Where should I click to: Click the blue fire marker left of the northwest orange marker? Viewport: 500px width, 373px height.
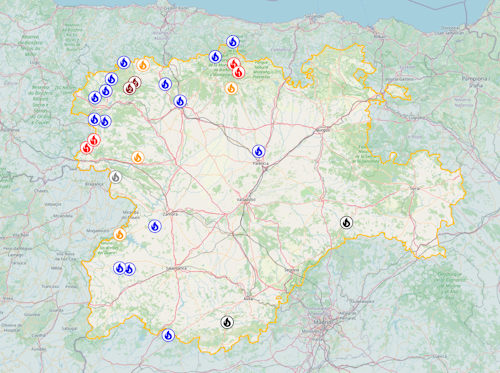point(124,62)
